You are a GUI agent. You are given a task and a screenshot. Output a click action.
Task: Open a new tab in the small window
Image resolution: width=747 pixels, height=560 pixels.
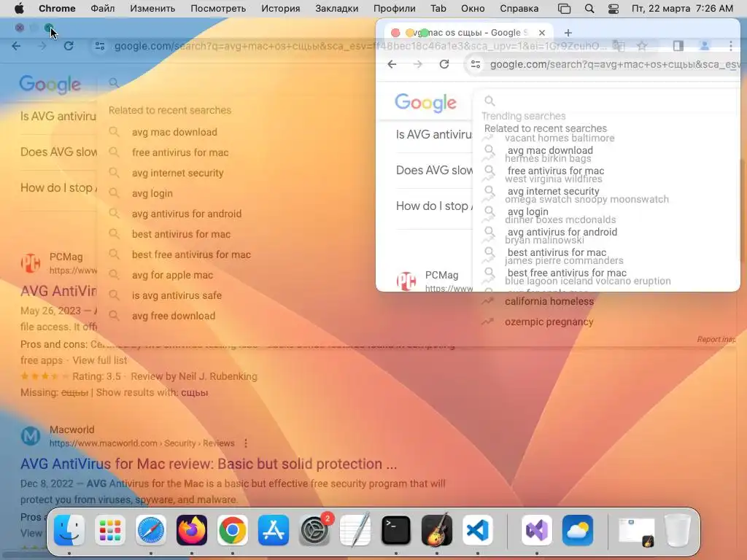tap(568, 33)
